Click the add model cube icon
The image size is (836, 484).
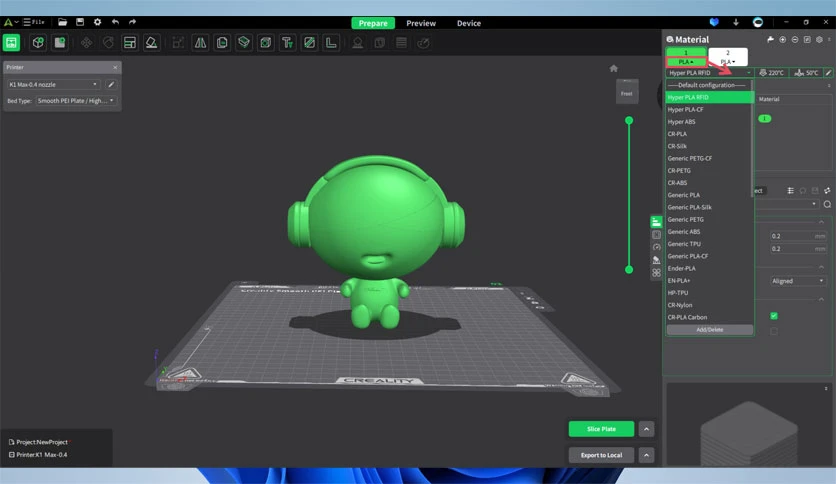[38, 43]
